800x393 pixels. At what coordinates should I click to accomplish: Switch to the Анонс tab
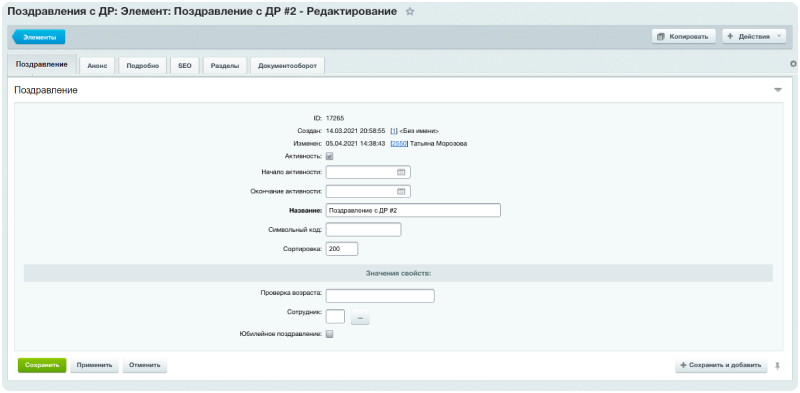click(97, 66)
